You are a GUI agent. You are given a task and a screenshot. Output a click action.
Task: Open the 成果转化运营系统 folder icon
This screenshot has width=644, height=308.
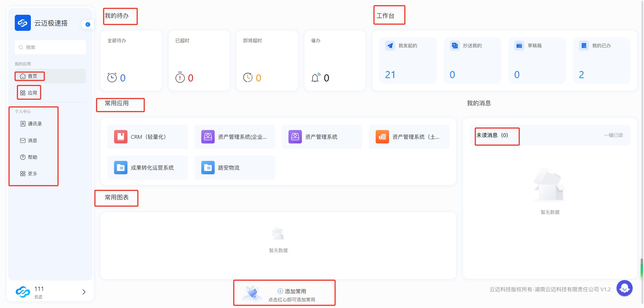121,168
